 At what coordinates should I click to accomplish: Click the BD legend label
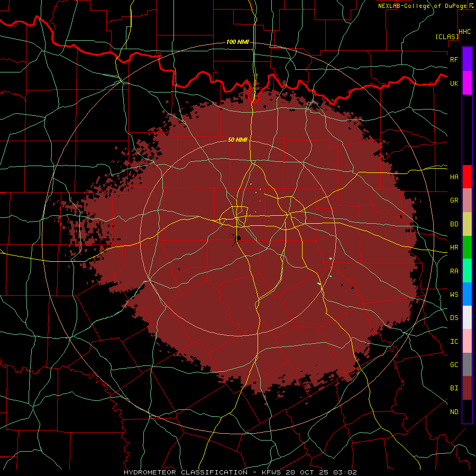pyautogui.click(x=454, y=224)
